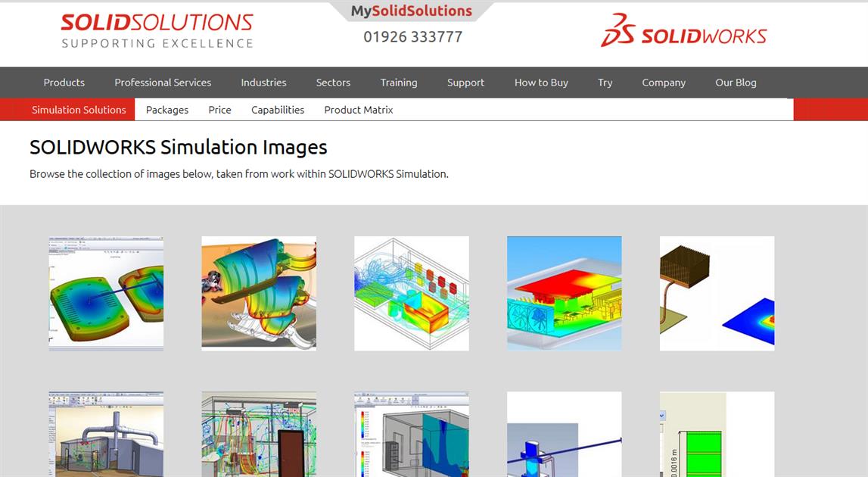
Task: Open the Products menu
Action: 64,83
